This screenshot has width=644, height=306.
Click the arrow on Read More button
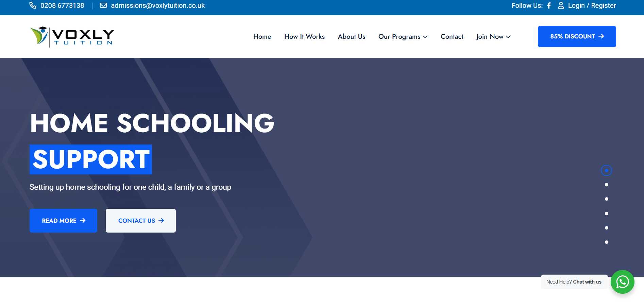[83, 221]
